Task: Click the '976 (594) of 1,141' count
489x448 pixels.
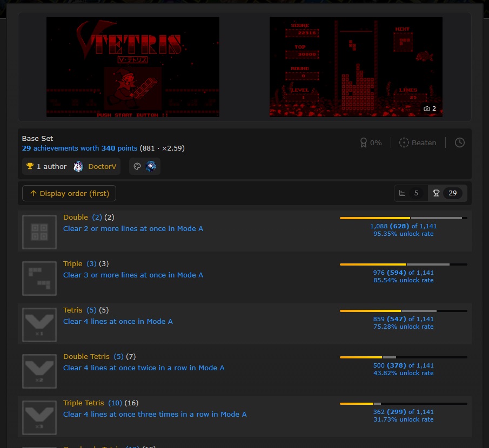Action: coord(404,273)
